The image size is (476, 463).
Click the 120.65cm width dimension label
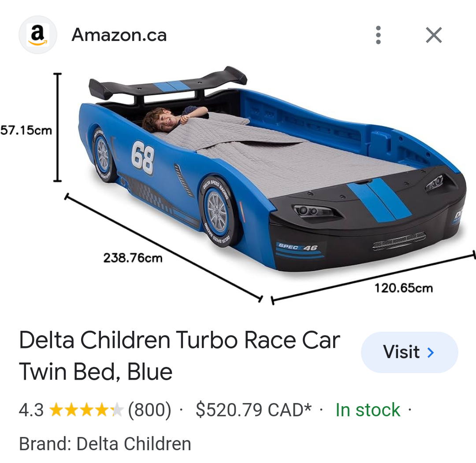point(403,288)
